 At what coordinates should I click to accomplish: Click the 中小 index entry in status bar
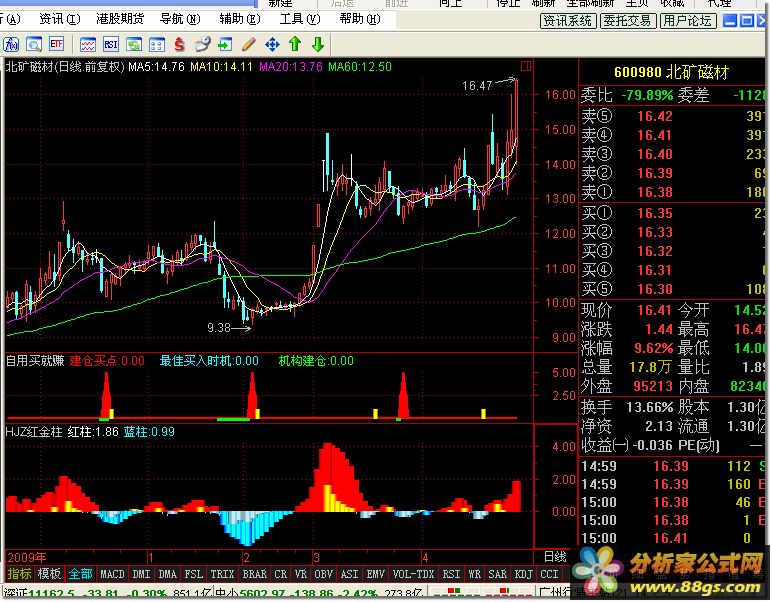pos(319,593)
